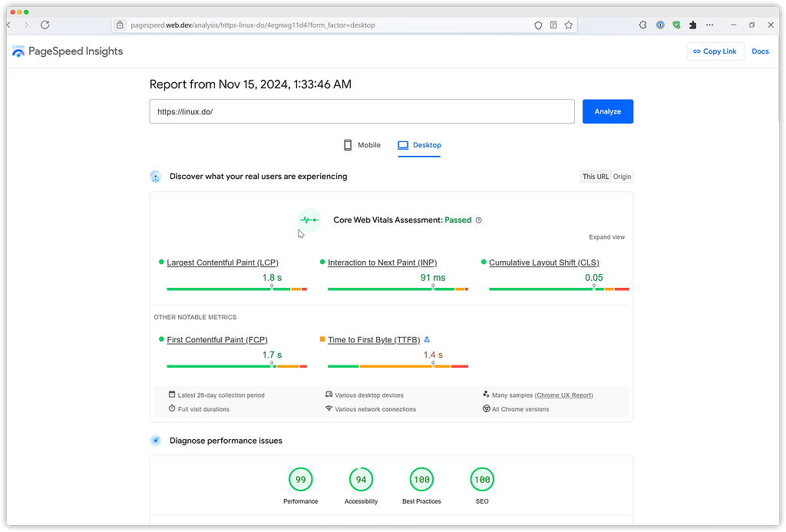Click the devices icon by Various desktop devices

(329, 395)
